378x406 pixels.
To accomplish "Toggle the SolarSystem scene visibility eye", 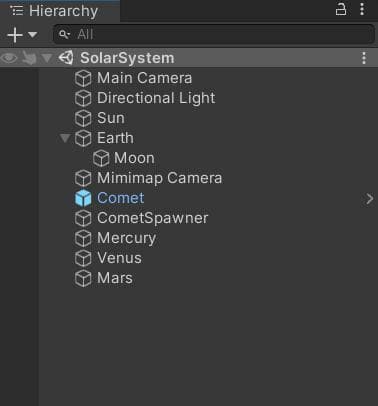I will pos(9,58).
